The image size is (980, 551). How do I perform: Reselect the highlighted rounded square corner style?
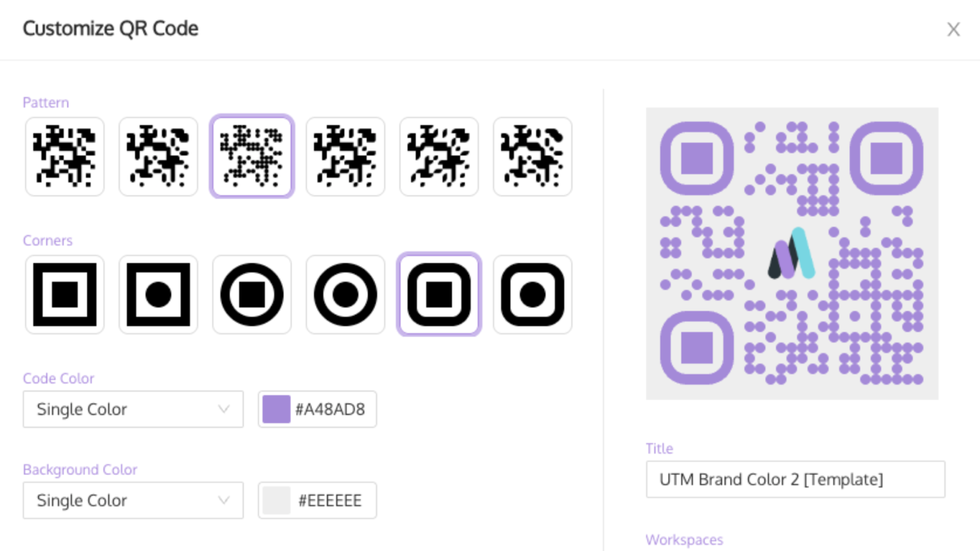click(x=439, y=294)
